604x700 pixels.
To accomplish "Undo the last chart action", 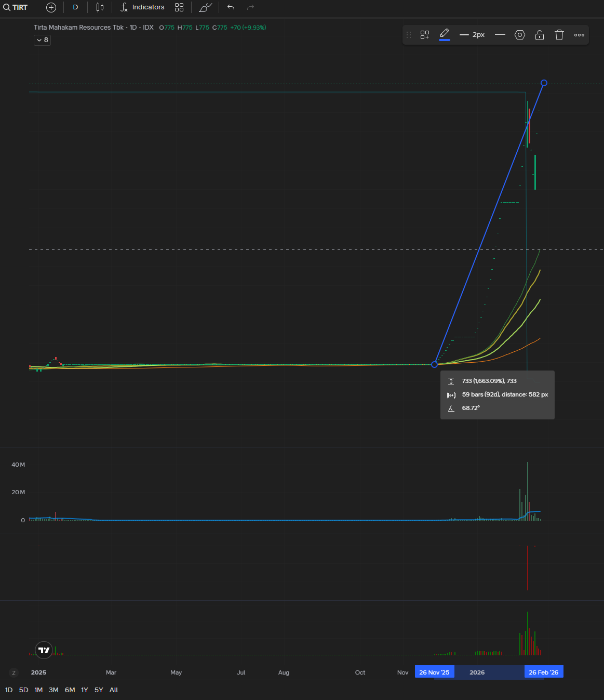I will tap(231, 7).
